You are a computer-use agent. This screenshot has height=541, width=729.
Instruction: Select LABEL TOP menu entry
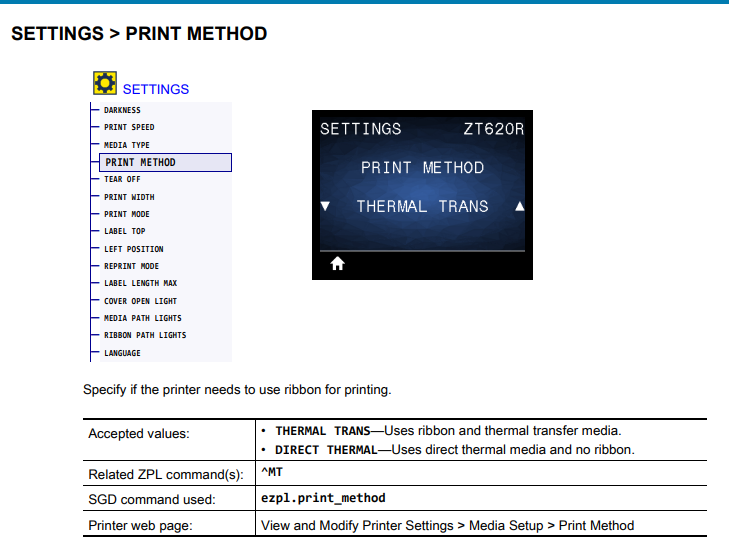(x=124, y=231)
